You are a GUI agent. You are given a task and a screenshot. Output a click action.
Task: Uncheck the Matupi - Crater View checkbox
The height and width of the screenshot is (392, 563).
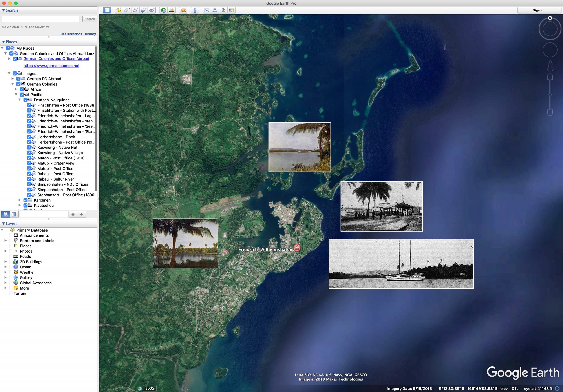pos(29,163)
